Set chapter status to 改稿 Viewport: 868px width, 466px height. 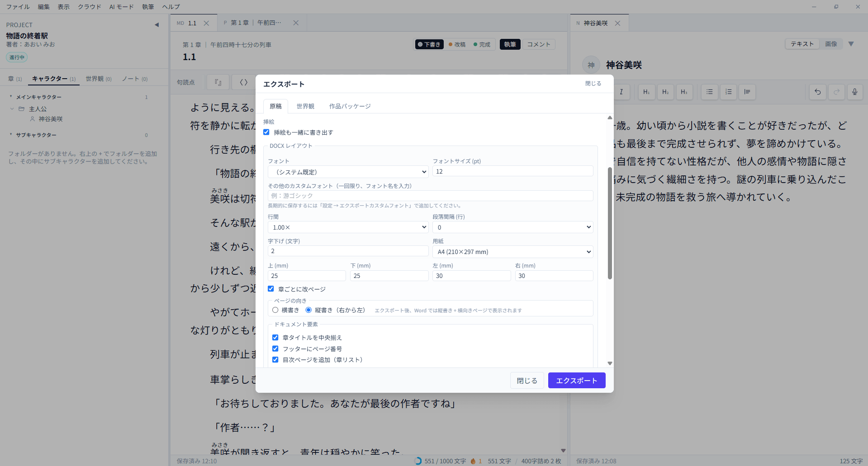point(457,44)
